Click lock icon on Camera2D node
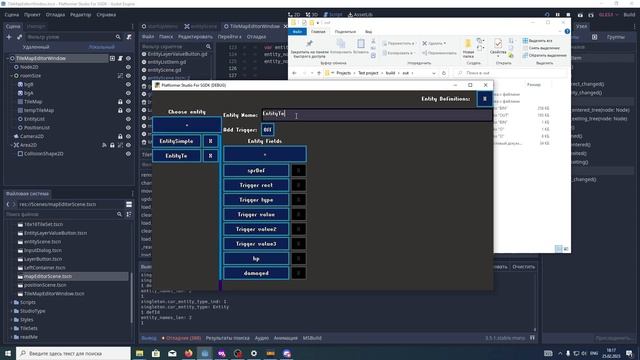 [120, 136]
